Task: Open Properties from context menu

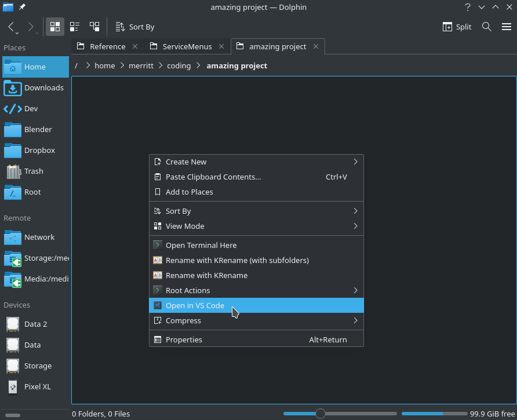Action: pyautogui.click(x=256, y=339)
